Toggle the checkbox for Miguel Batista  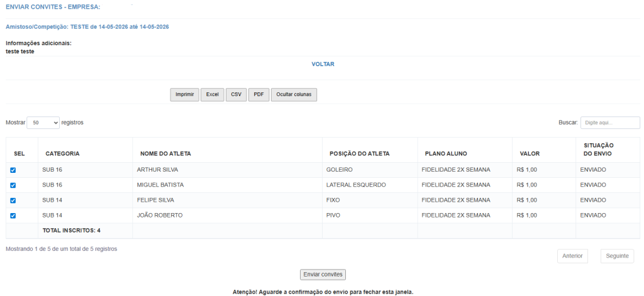[x=13, y=185]
